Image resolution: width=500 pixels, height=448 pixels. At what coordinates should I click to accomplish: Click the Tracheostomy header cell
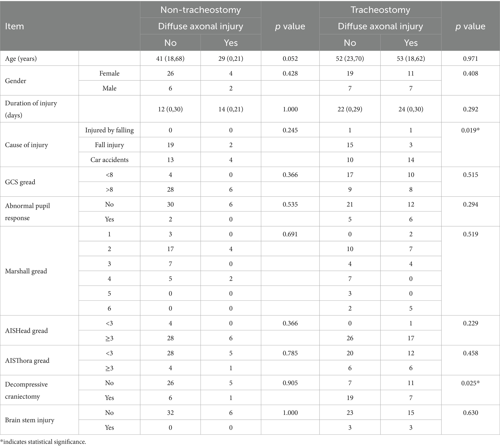tap(380, 10)
